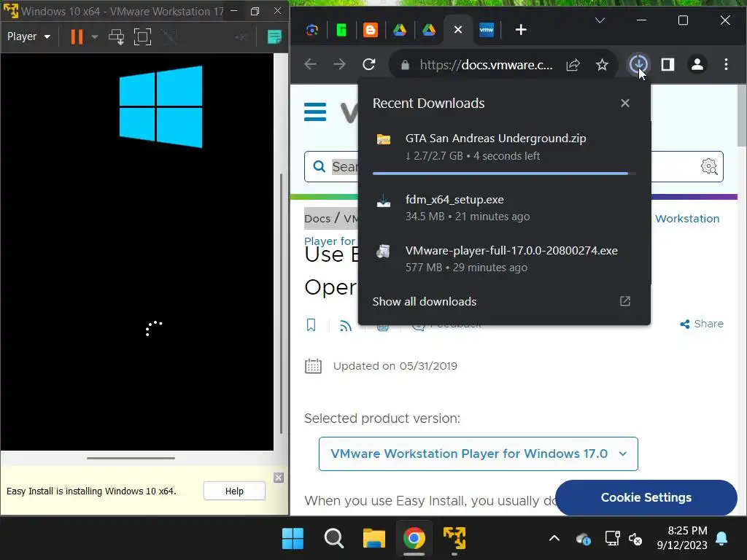The width and height of the screenshot is (747, 560).
Task: Enter full screen mode in VMware Player
Action: 142,36
